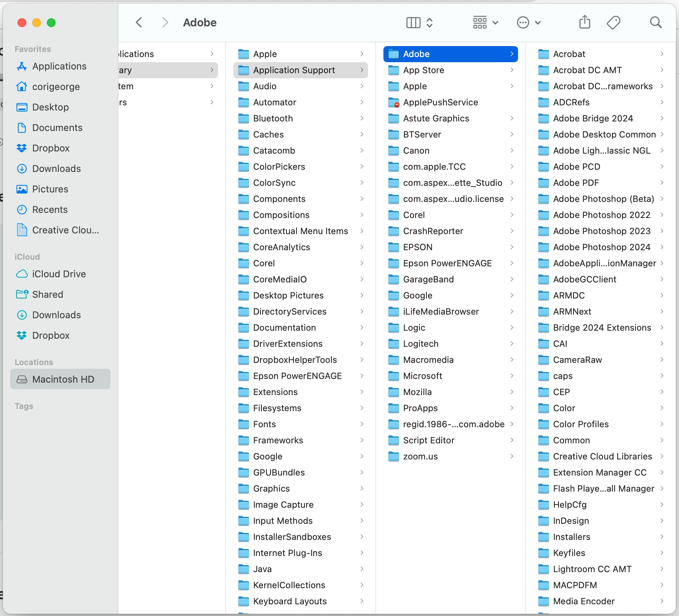Select the DropboxHelperTools folder

pyautogui.click(x=300, y=360)
